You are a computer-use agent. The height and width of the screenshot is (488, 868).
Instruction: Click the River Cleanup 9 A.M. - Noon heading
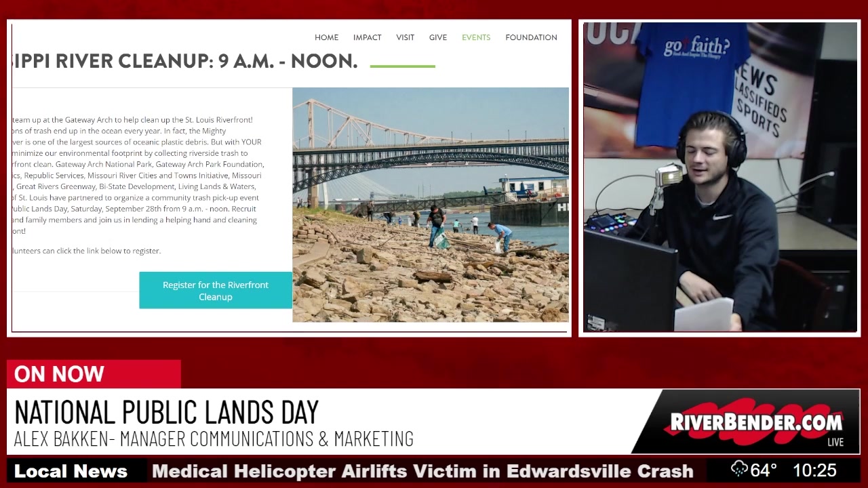[x=184, y=61]
